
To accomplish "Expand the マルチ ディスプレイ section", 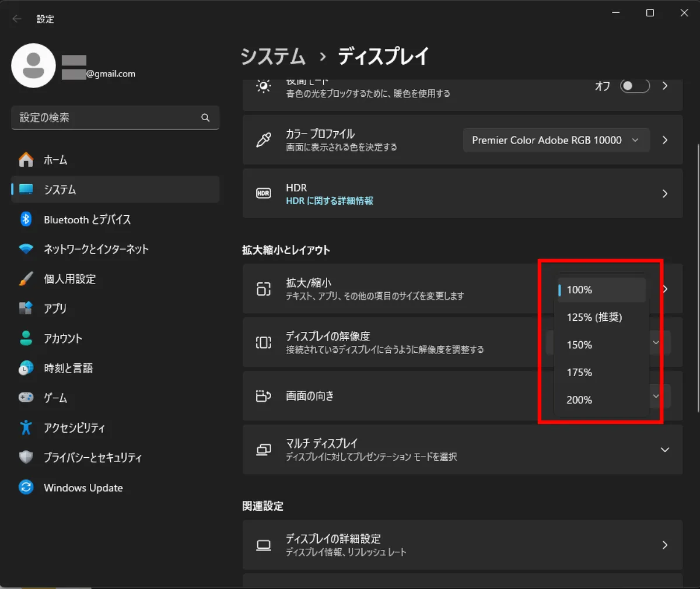I will 665,450.
